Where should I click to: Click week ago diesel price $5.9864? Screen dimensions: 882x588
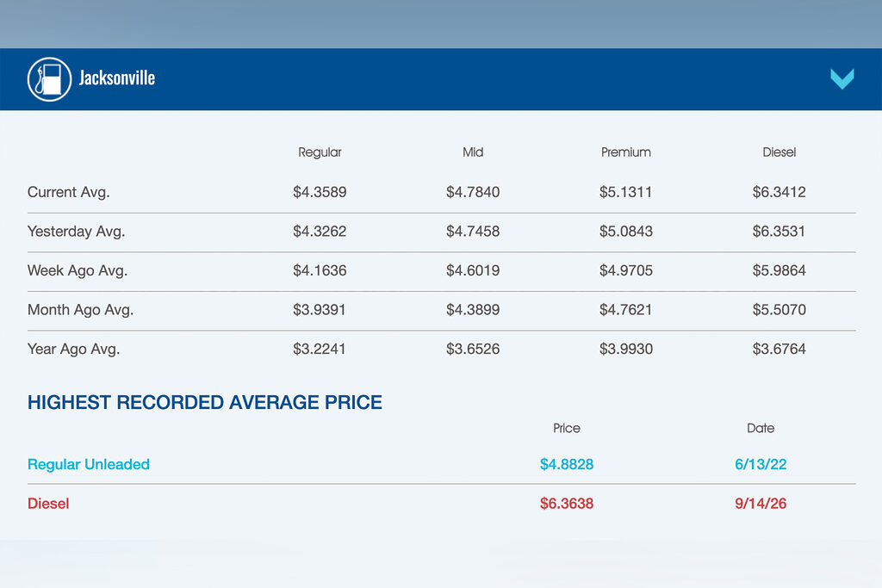[x=779, y=271]
